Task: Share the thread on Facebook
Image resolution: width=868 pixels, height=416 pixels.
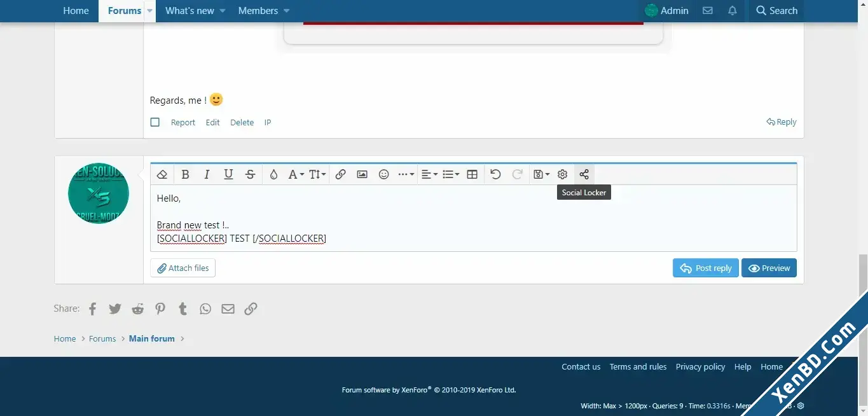Action: coord(93,309)
